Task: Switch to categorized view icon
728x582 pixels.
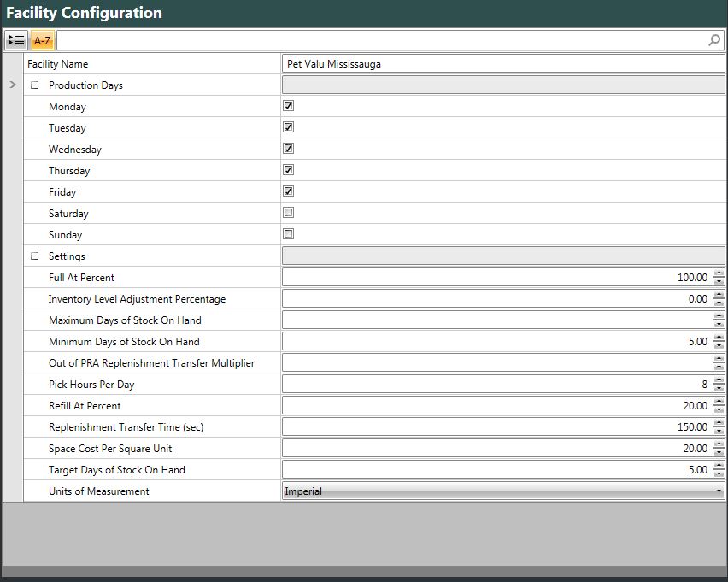Action: (16, 40)
